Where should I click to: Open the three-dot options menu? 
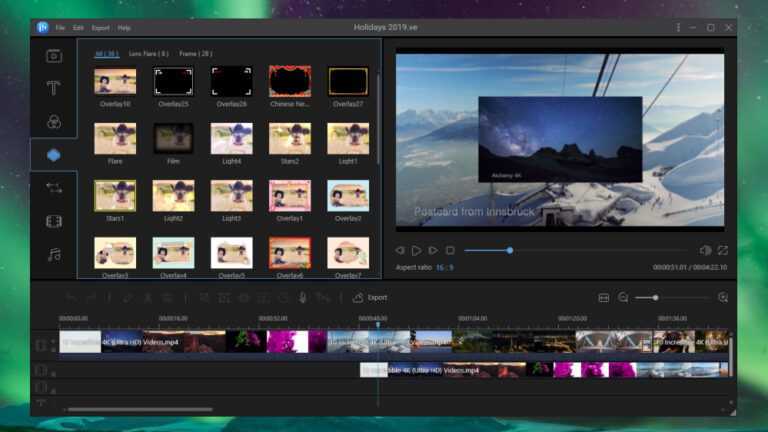[678, 27]
